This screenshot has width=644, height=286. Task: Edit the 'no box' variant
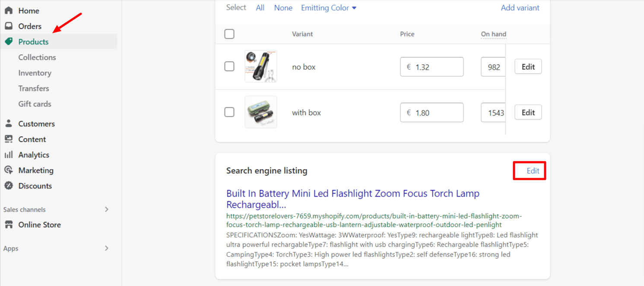528,67
